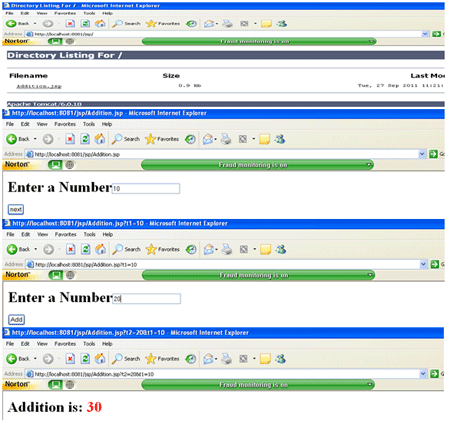Click Norton logo in the Addition.jsp window

17,164
